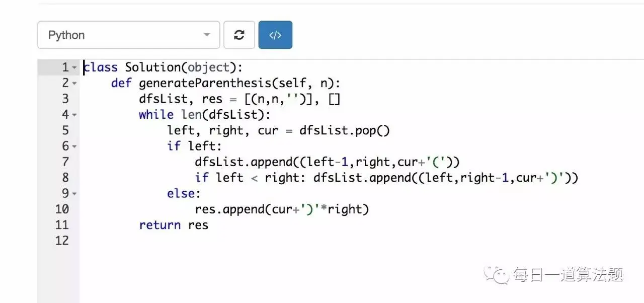This screenshot has width=644, height=303.
Task: Click on 'res.append' on line 10
Action: point(223,209)
